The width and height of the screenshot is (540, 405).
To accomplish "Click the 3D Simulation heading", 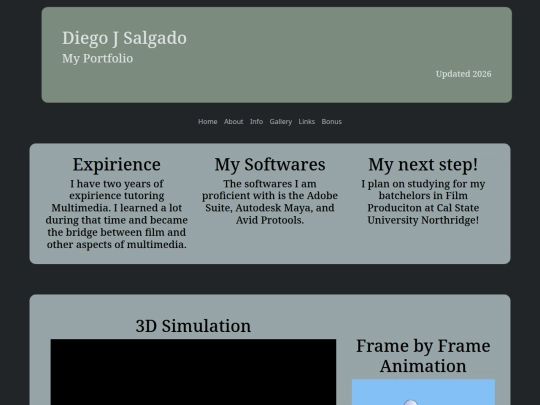I will click(193, 326).
